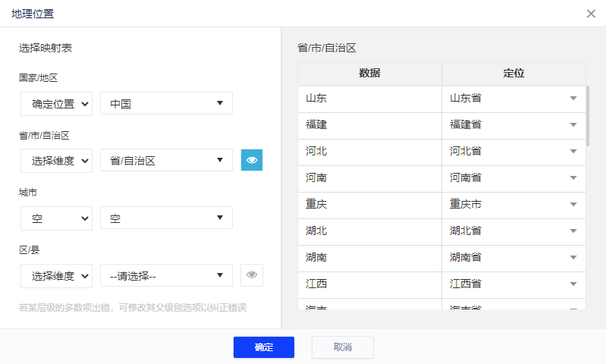
Task: Open the 湖北省 location arrow
Action: point(573,231)
